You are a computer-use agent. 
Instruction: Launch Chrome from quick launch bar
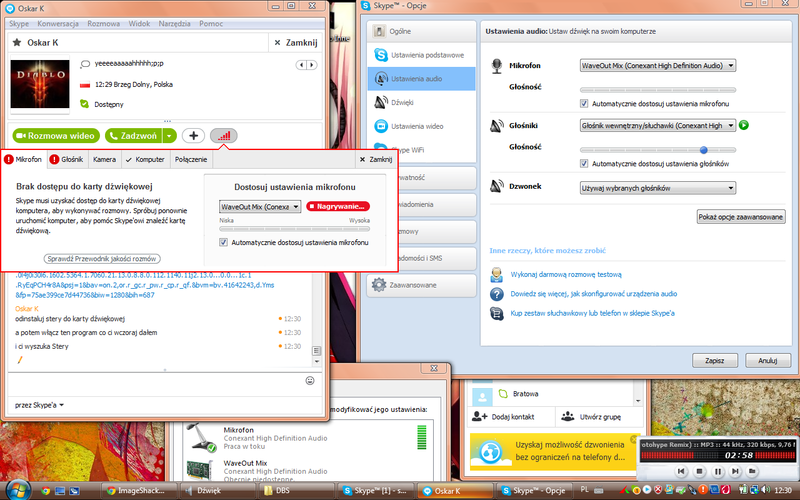[x=45, y=491]
